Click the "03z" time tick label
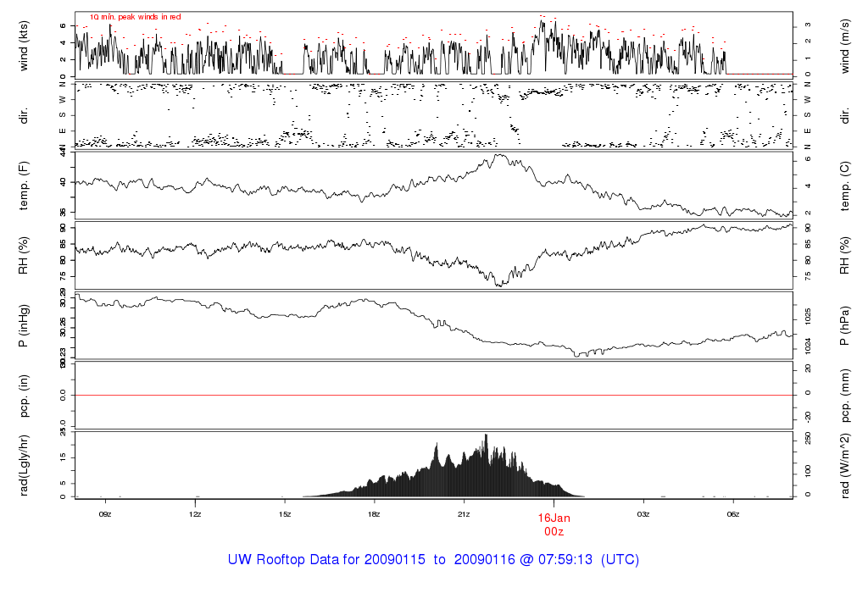This screenshot has height=593, width=868. [643, 514]
